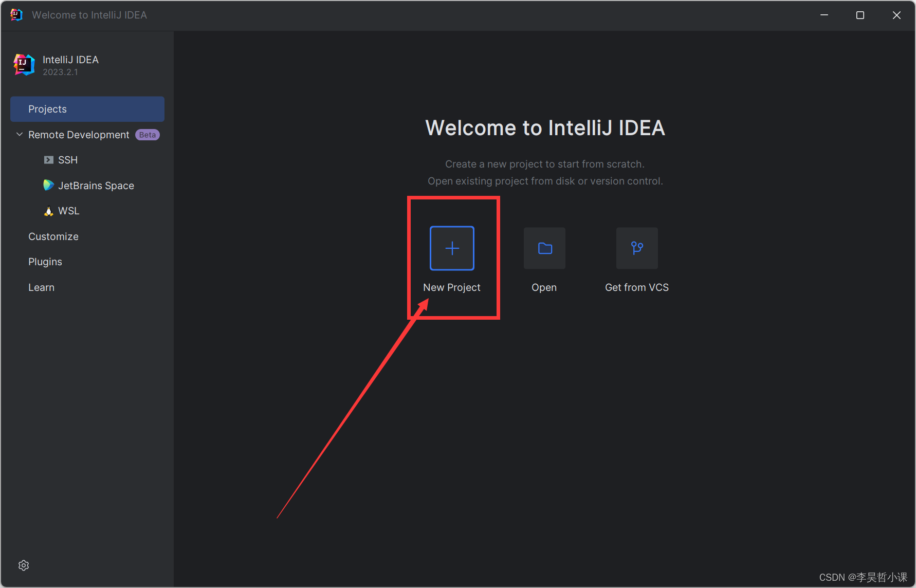Maximize the Welcome window
The height and width of the screenshot is (588, 916).
[x=860, y=15]
